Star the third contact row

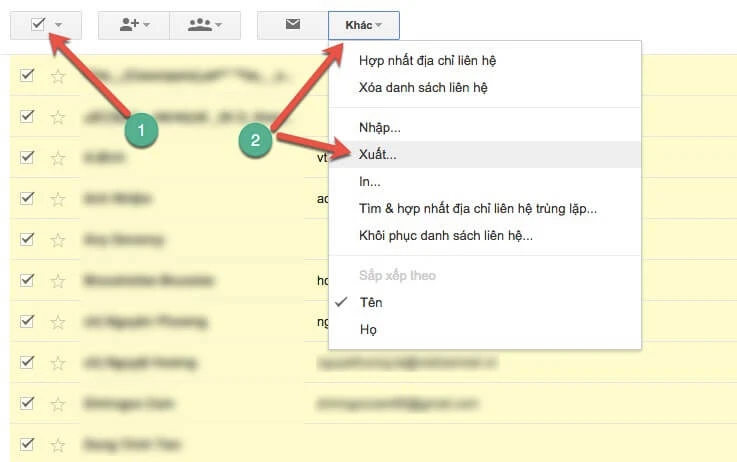tap(58, 157)
